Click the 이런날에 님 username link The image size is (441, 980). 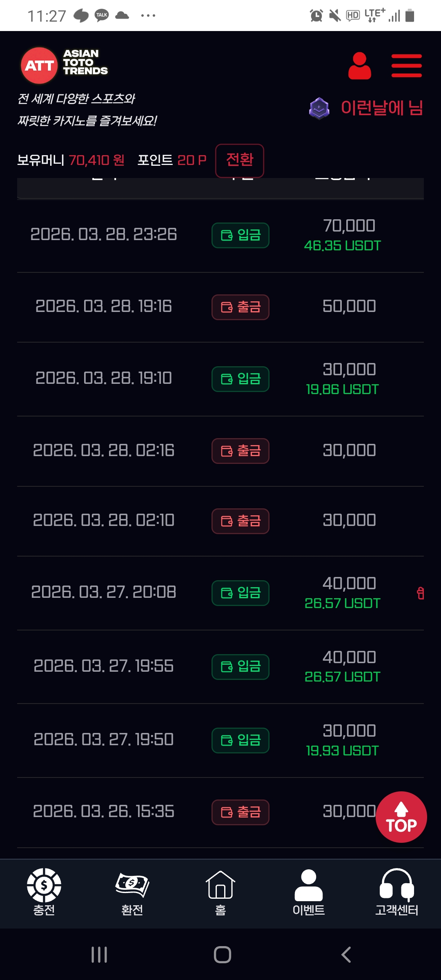coord(382,108)
